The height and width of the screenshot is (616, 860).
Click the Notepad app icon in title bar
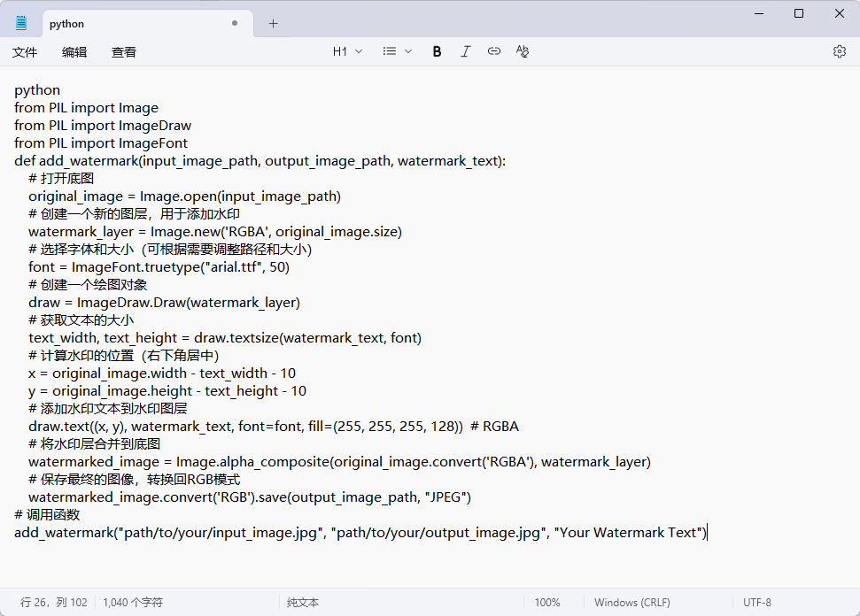click(x=21, y=23)
